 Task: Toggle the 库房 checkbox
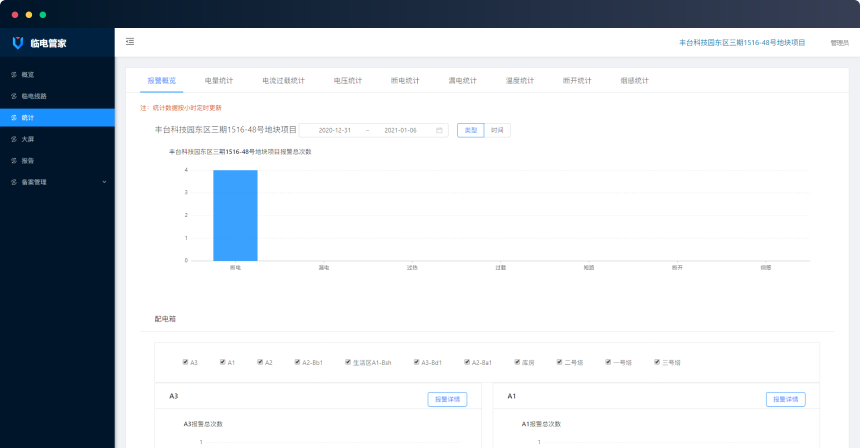point(517,362)
